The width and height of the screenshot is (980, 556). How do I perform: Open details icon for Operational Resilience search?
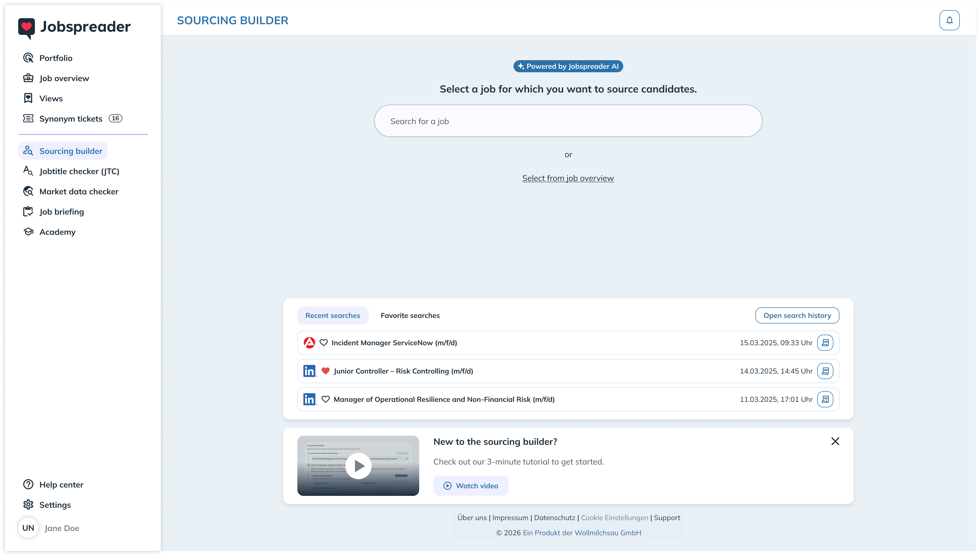click(x=825, y=399)
